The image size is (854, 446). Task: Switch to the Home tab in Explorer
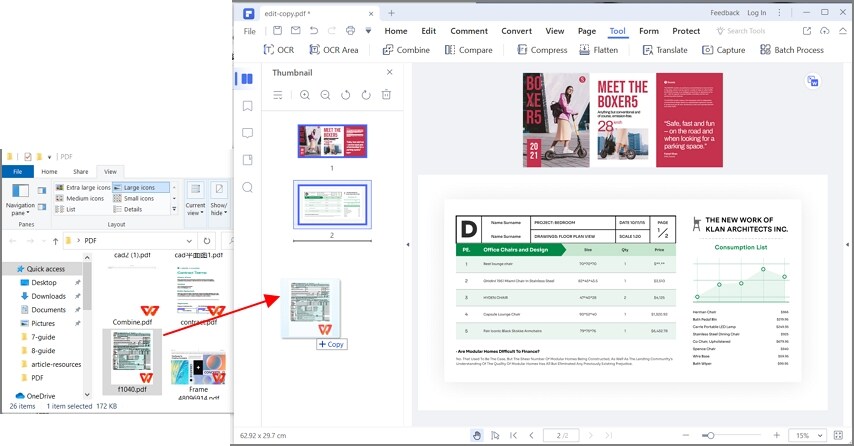(49, 172)
